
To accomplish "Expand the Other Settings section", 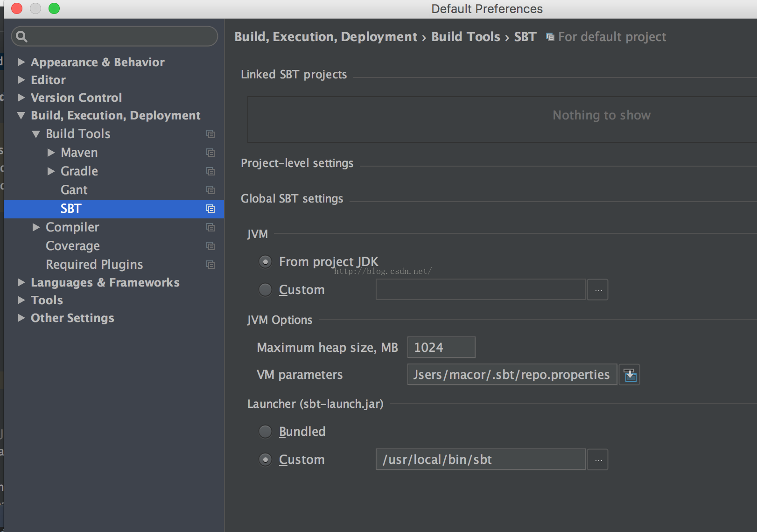I will coord(21,318).
